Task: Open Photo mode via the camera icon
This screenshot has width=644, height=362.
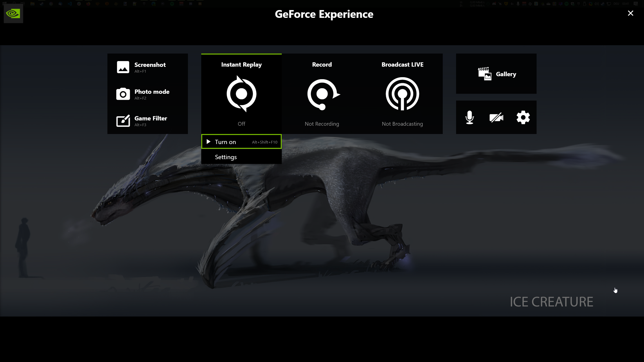Action: (123, 94)
